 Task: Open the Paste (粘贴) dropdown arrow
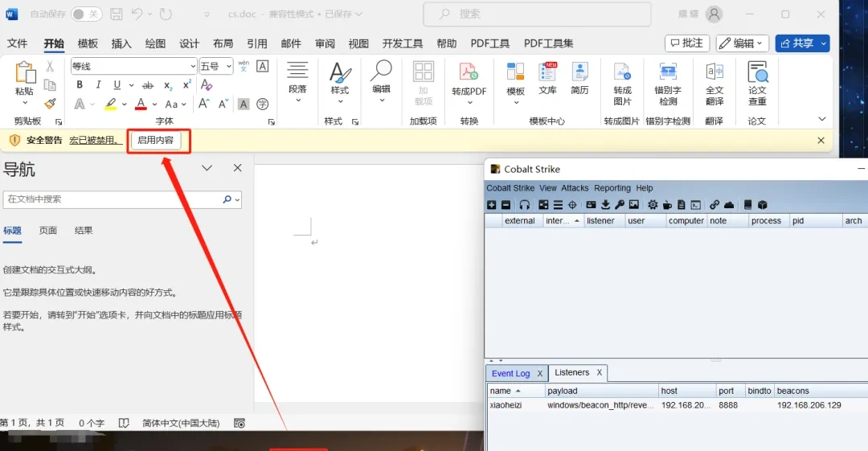click(x=24, y=103)
